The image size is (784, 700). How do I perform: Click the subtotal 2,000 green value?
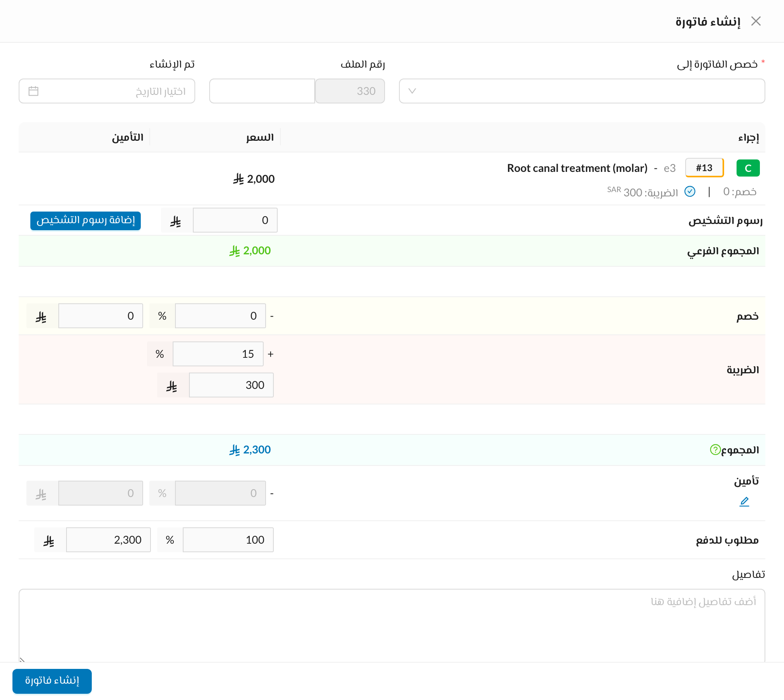pos(250,250)
